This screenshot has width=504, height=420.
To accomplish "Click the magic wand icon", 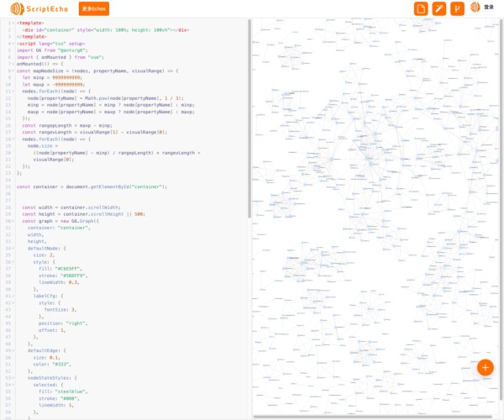I will point(439,8).
